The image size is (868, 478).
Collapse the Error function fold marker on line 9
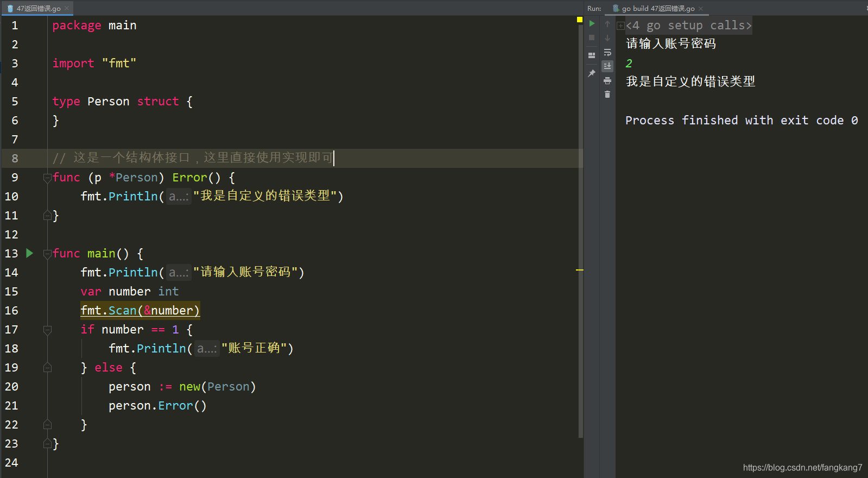click(x=47, y=178)
